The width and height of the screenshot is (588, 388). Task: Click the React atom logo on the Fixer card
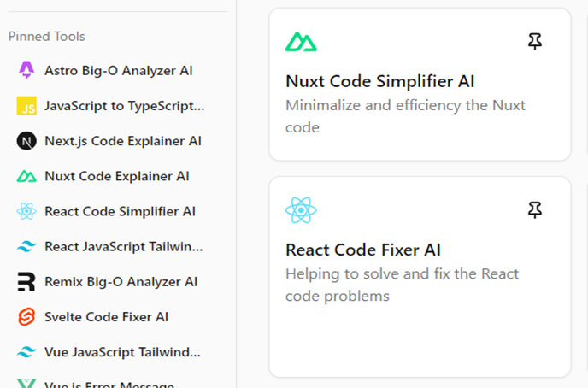pyautogui.click(x=301, y=209)
